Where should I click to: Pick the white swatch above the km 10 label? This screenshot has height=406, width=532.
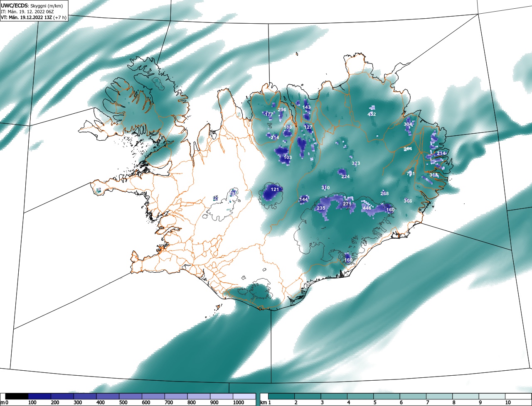(x=518, y=396)
